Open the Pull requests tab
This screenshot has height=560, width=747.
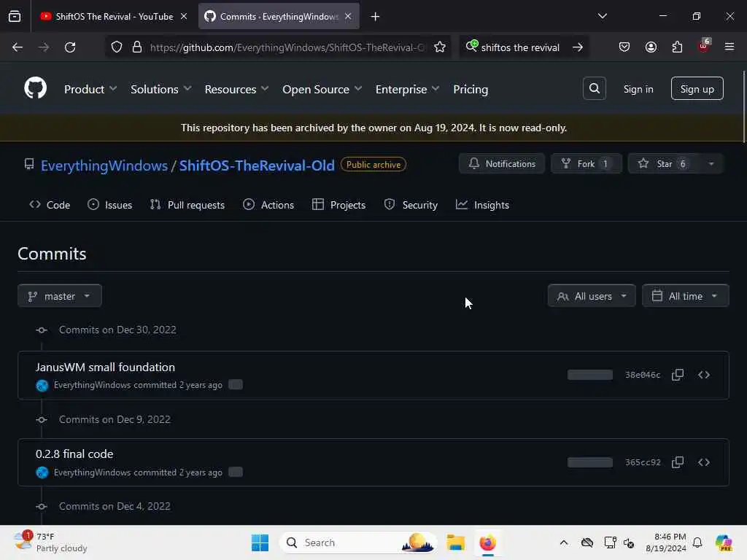[187, 205]
